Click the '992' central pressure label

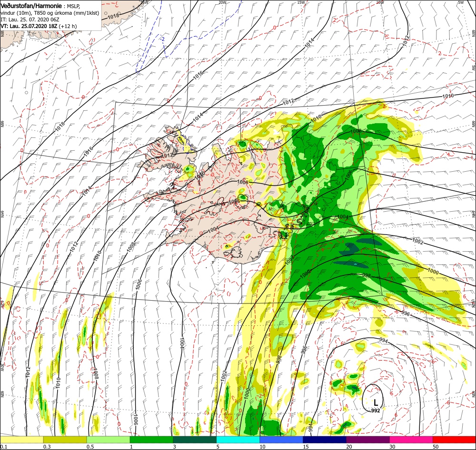tap(376, 411)
